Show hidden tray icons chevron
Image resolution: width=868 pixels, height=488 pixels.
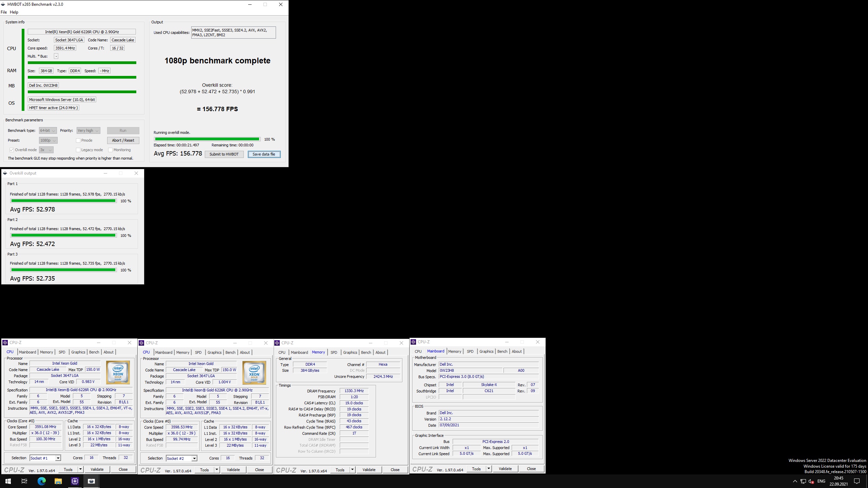(x=795, y=481)
